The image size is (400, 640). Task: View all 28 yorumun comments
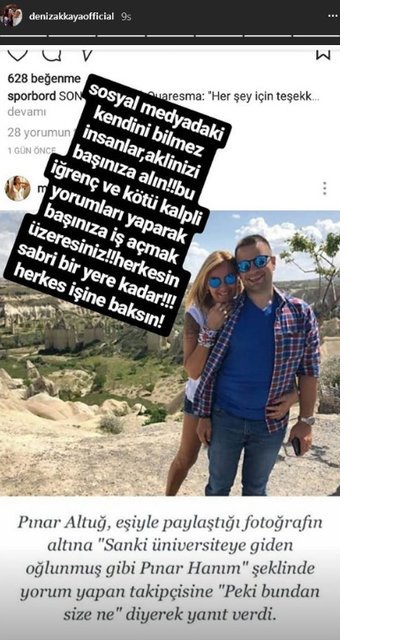40,132
